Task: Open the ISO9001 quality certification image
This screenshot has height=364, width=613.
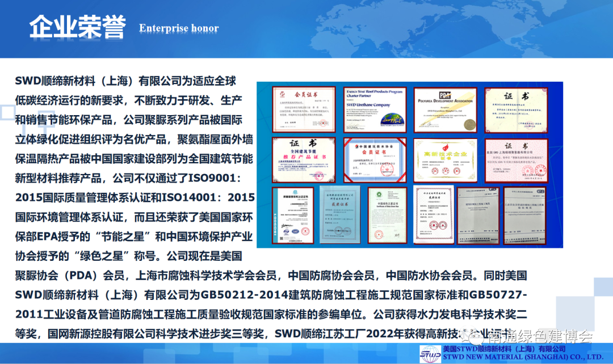Action: click(x=293, y=215)
